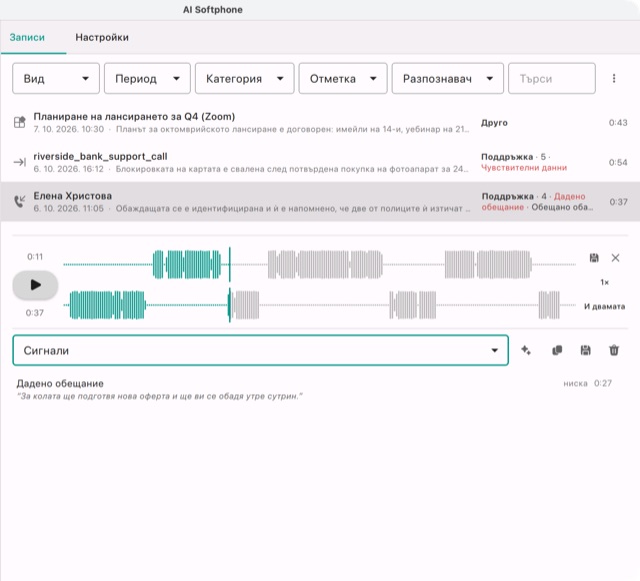Open the Разпознавач filter dropdown
The height and width of the screenshot is (581, 640).
(448, 78)
